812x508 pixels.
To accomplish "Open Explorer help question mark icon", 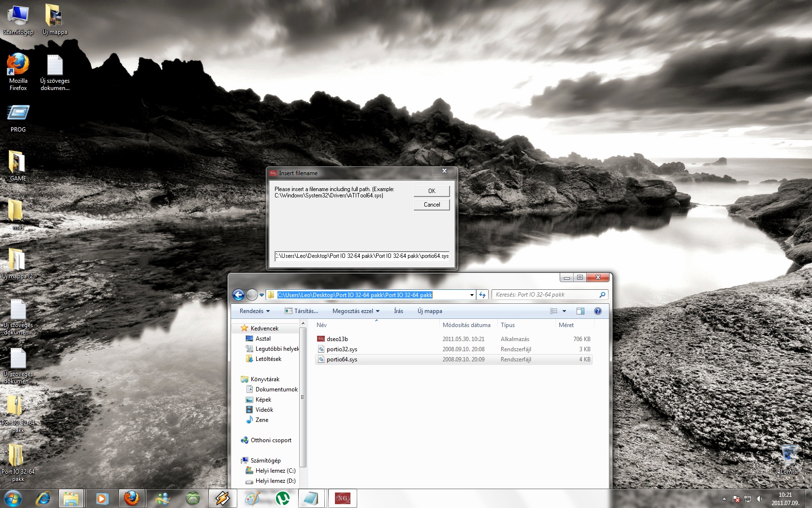I will (597, 311).
